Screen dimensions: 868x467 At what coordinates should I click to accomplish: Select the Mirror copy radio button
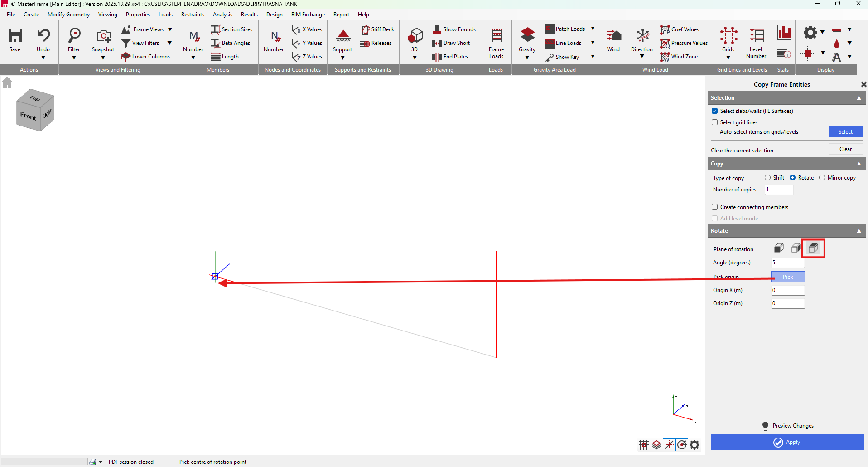point(822,178)
